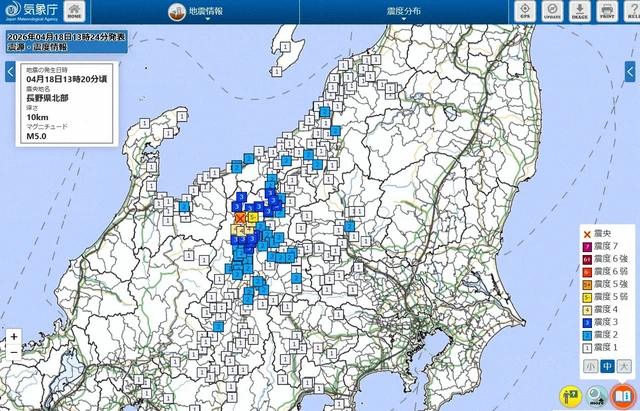
Task: Click the GPS location icon
Action: click(525, 12)
